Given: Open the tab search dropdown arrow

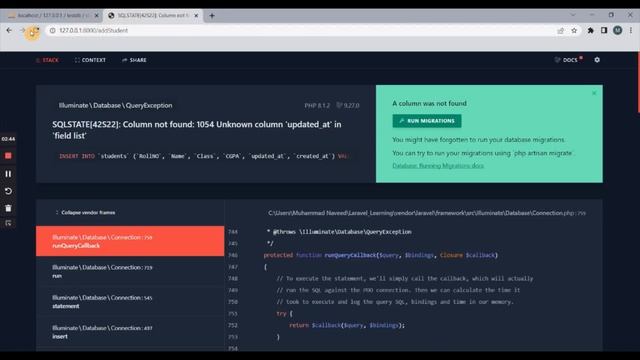Looking at the screenshot, I should [573, 15].
